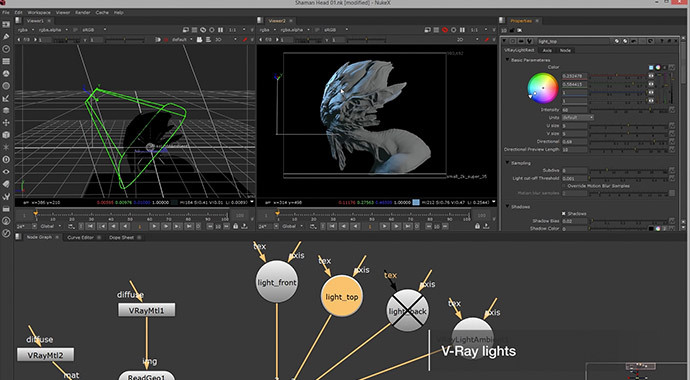The height and width of the screenshot is (380, 690).
Task: Open Color nodes icon in toolbar
Action: (6, 74)
